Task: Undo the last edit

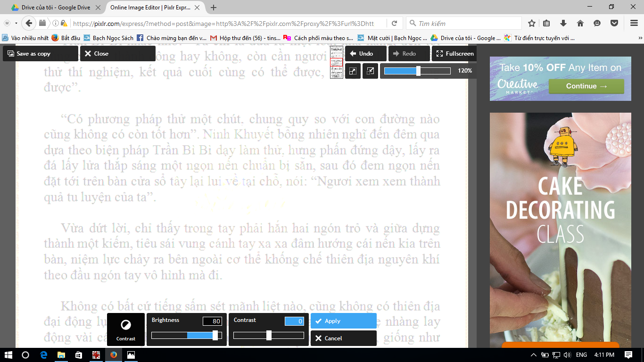Action: tap(365, 54)
